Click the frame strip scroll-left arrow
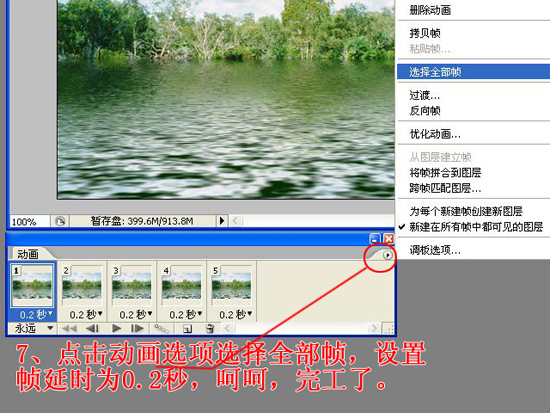This screenshot has width=550, height=413. (228, 328)
